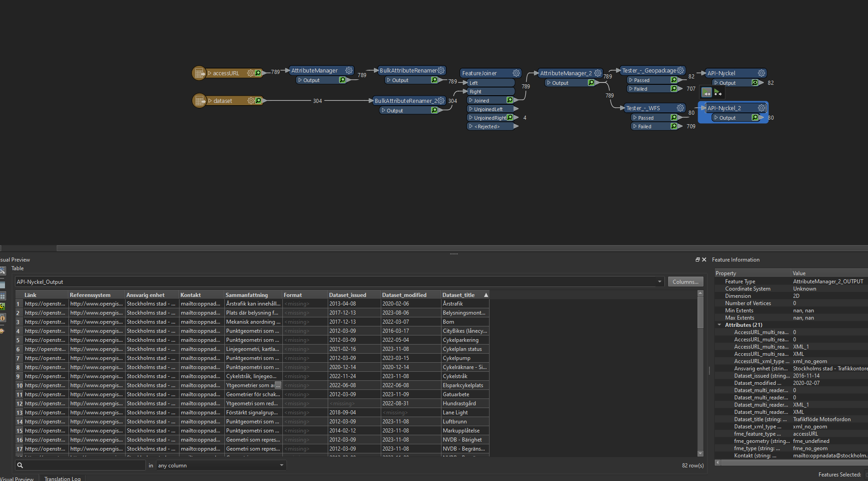Open Tester_-_WFS parameters gear icon
Screen dimensions: 868x481
(680, 108)
